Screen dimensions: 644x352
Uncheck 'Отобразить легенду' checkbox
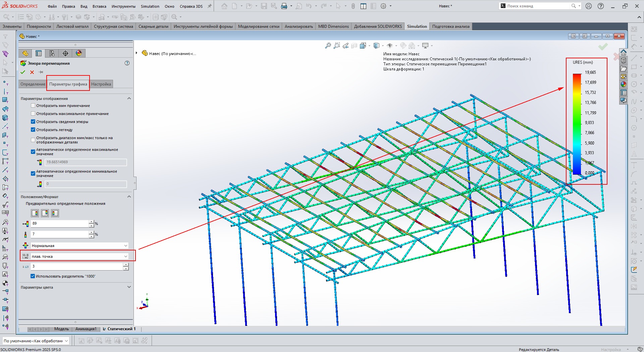coord(33,130)
